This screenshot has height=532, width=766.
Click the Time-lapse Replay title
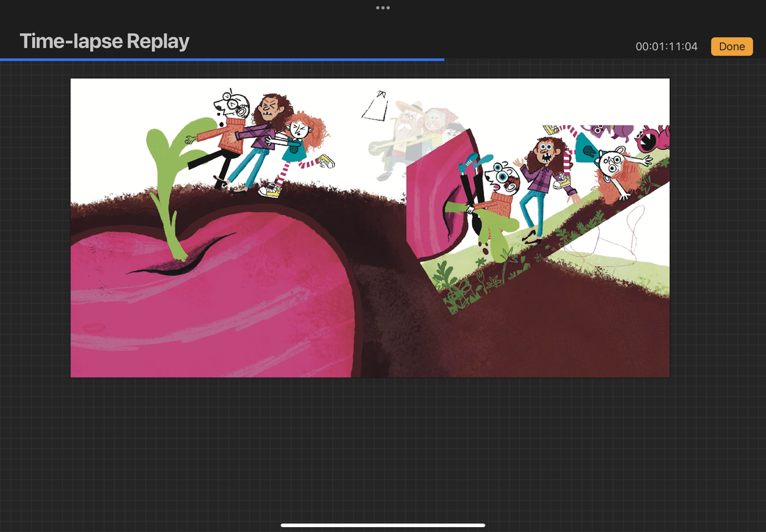point(104,41)
